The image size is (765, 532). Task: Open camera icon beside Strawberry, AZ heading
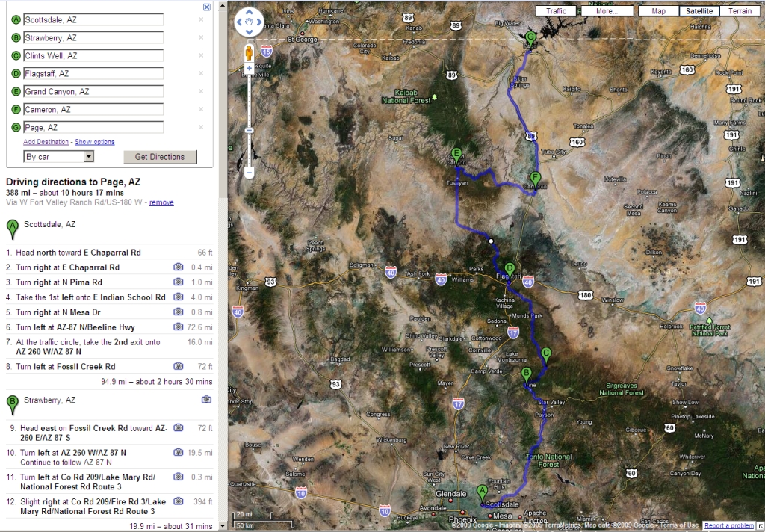(x=206, y=400)
